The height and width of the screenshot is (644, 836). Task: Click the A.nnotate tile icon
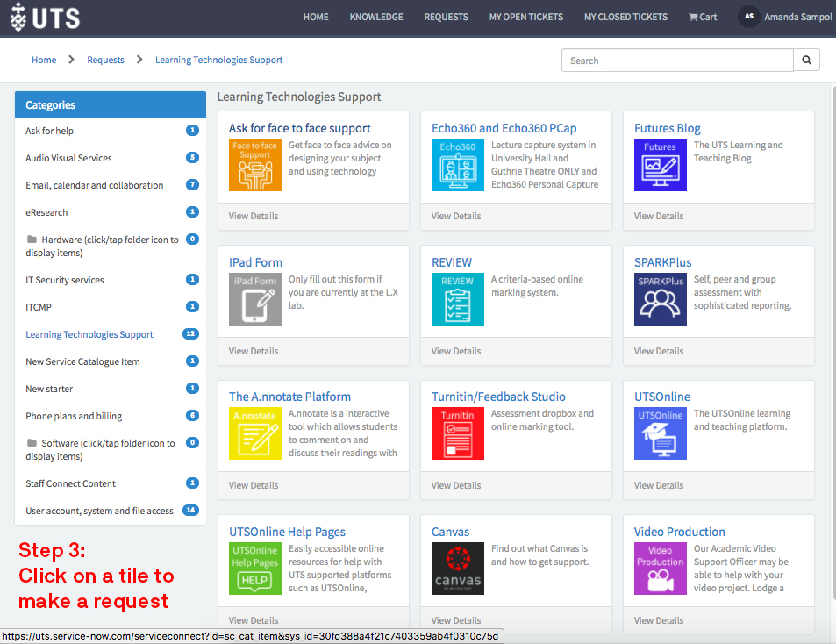pos(255,433)
